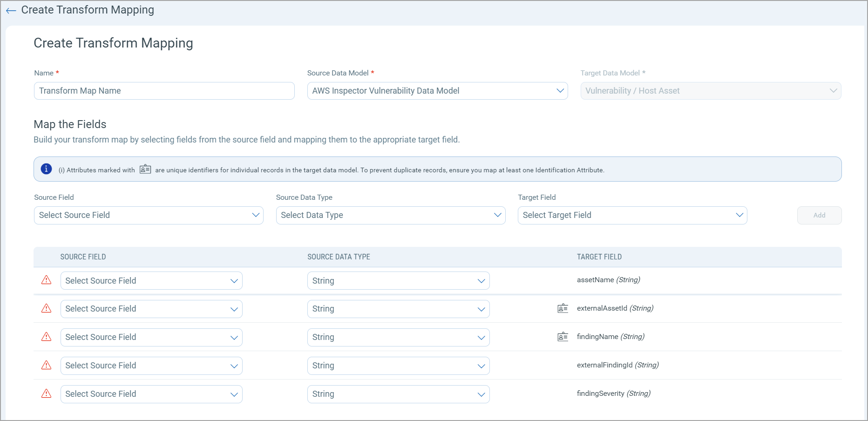
Task: Open the Select Data Type dropdown
Action: tap(390, 215)
